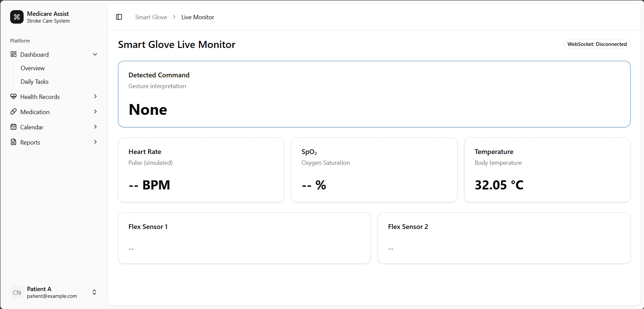The image size is (644, 309).
Task: Click the Medicare Assist logo icon
Action: click(17, 17)
